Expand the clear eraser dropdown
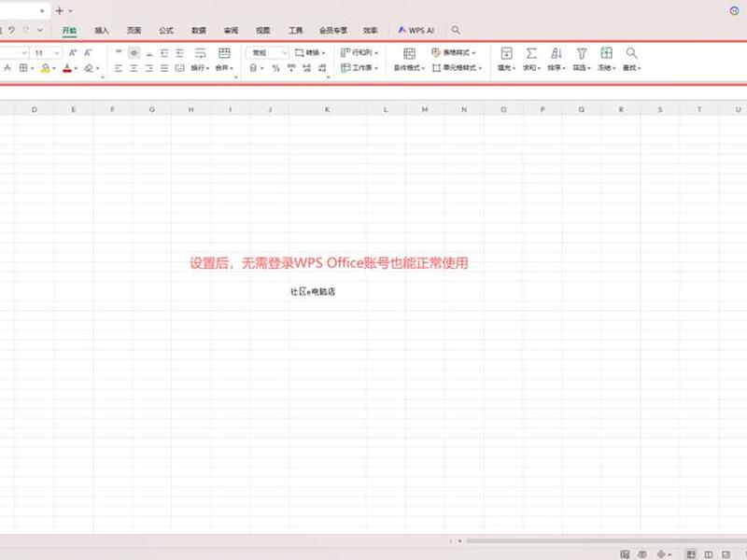Image resolution: width=747 pixels, height=560 pixels. click(98, 68)
